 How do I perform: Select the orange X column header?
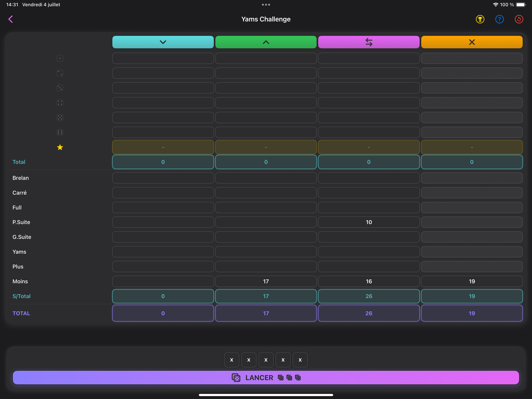472,42
